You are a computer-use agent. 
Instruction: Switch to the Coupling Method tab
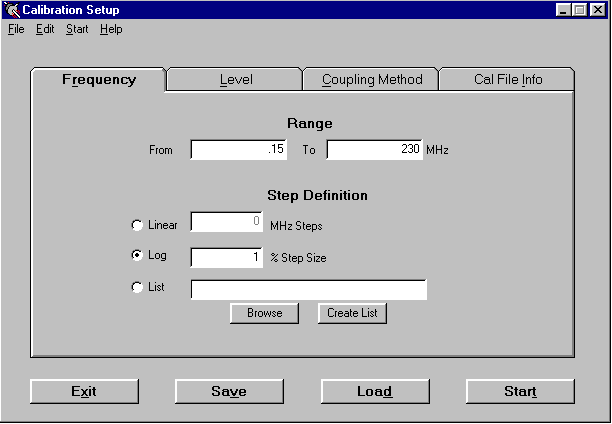click(x=371, y=80)
